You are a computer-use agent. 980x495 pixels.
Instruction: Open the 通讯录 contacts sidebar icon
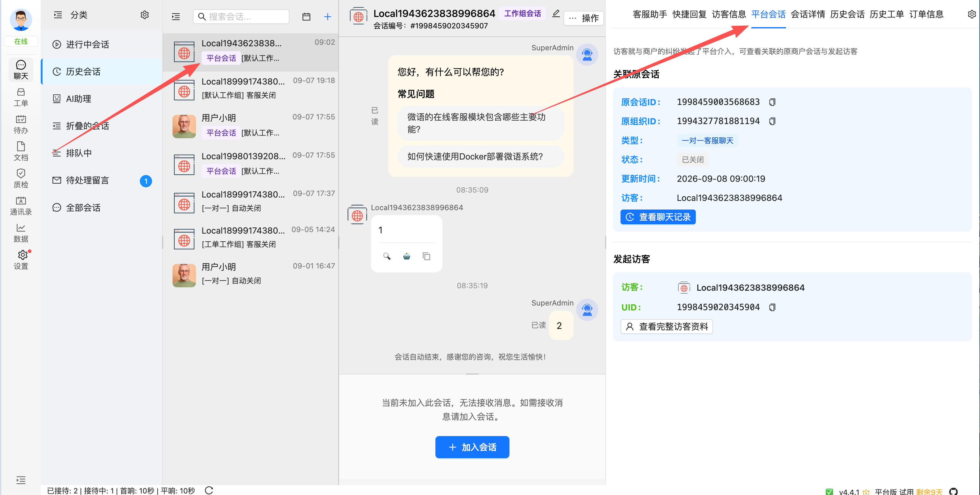(21, 206)
